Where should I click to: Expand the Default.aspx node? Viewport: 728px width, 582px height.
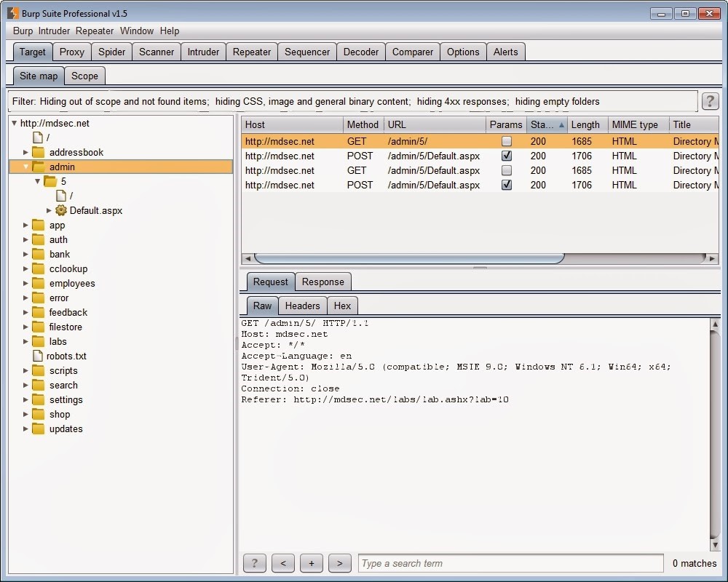(x=49, y=210)
